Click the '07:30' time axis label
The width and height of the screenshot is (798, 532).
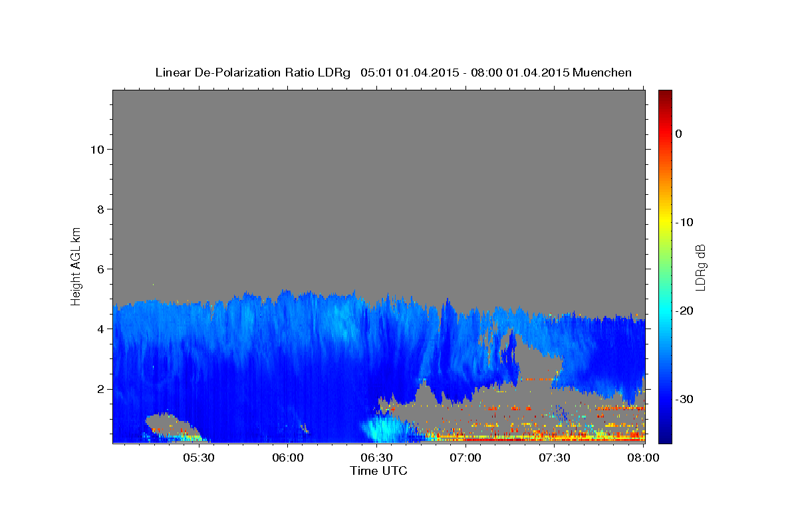click(554, 458)
